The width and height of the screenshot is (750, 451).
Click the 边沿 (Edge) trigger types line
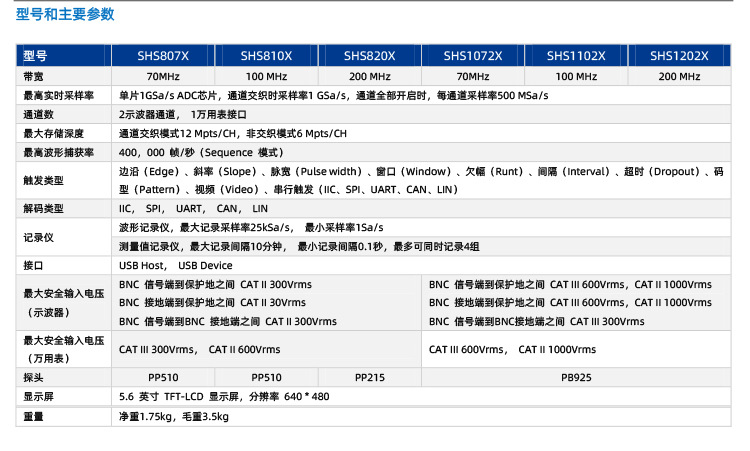click(x=421, y=172)
